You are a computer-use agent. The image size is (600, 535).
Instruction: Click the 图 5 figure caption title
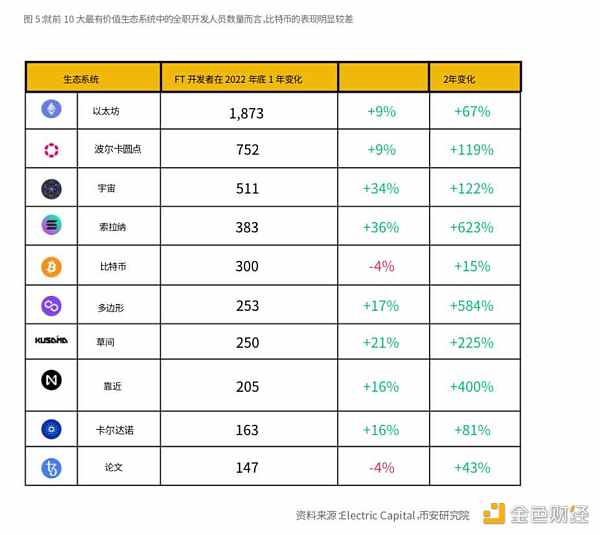(x=188, y=17)
